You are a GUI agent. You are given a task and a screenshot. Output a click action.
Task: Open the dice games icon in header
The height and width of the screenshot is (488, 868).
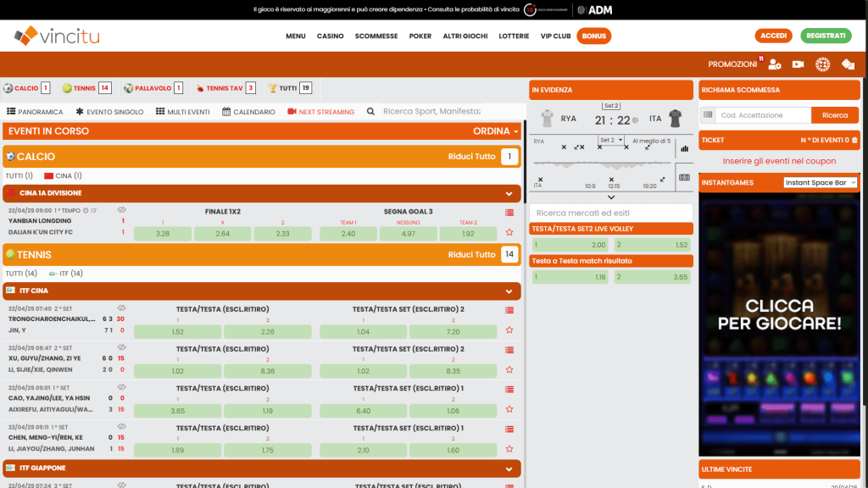849,64
